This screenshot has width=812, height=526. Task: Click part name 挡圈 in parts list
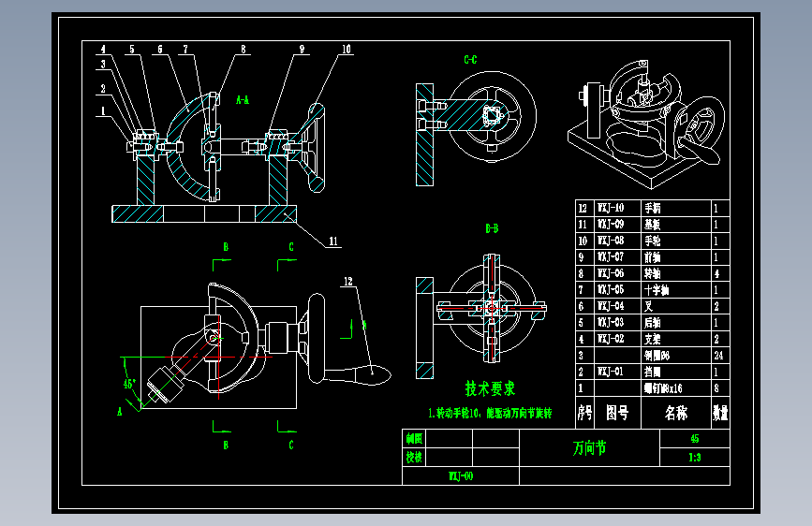653,372
